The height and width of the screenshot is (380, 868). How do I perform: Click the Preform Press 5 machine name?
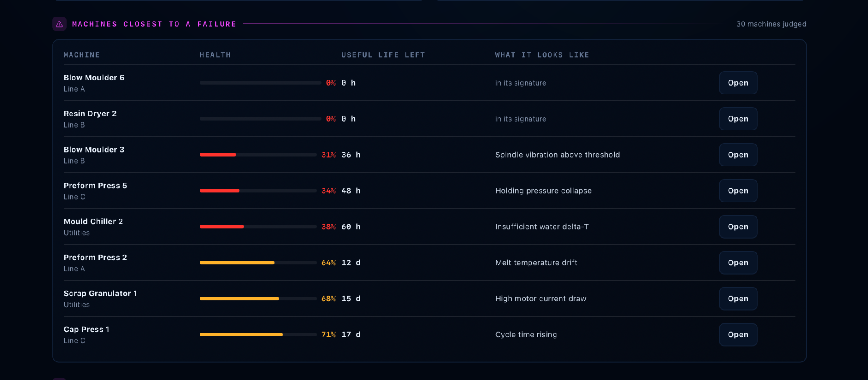coord(95,186)
